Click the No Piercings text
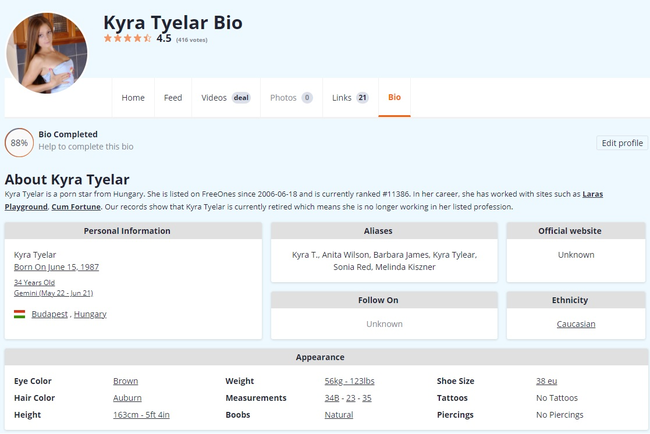 [560, 415]
